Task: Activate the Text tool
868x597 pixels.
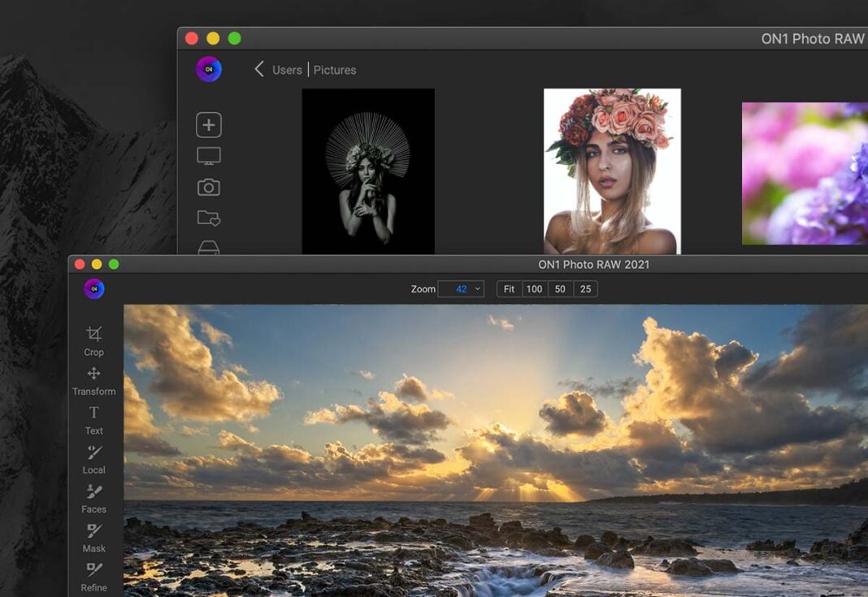Action: point(93,413)
